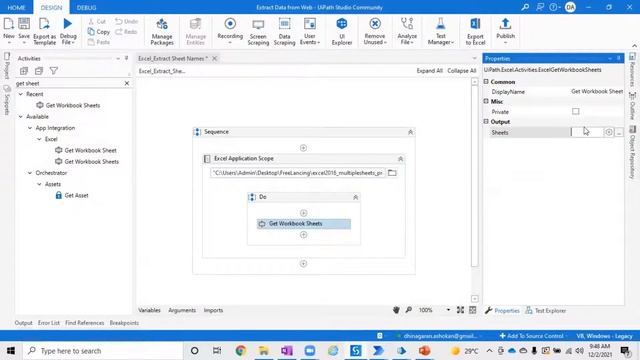The height and width of the screenshot is (360, 640).
Task: Click Cut in the ribbon
Action: click(x=97, y=21)
